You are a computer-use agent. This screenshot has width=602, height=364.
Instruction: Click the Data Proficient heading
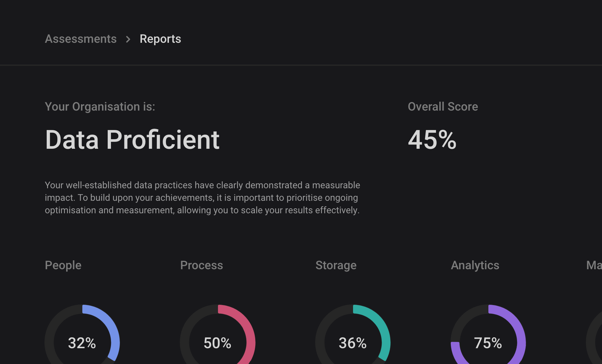point(132,140)
